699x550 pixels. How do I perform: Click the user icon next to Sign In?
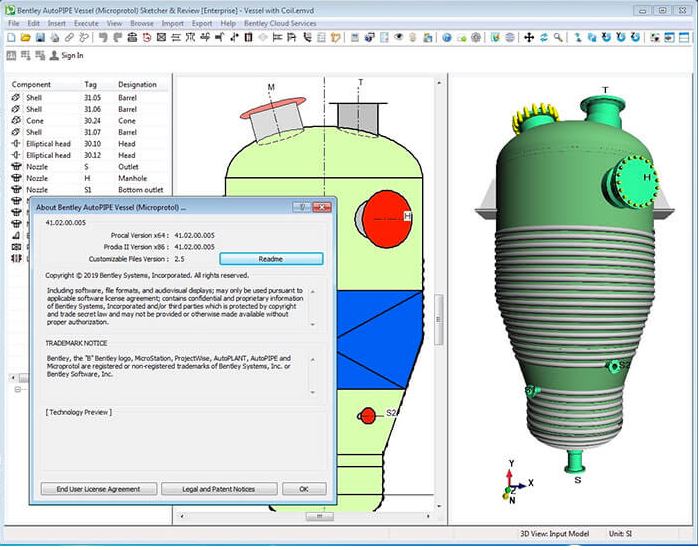(54, 56)
